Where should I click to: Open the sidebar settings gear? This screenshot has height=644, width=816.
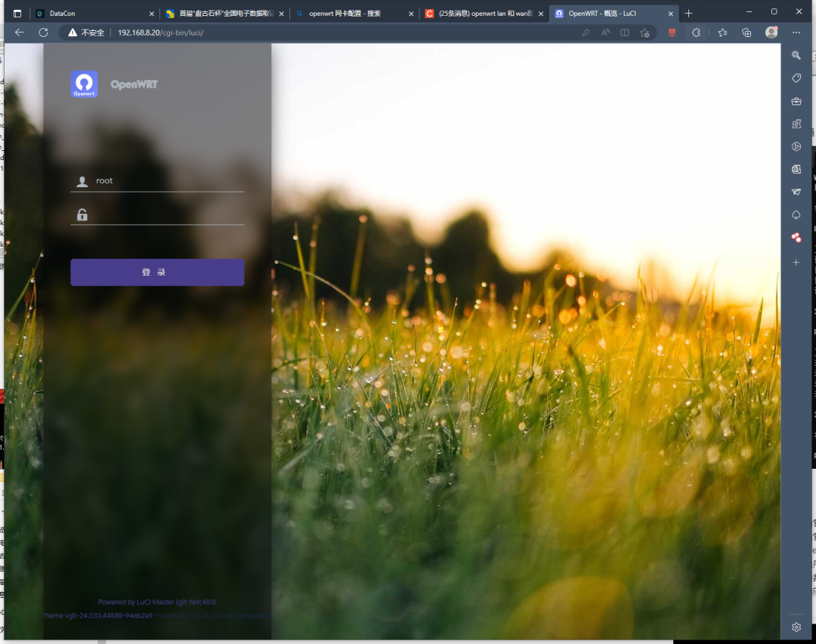(796, 627)
